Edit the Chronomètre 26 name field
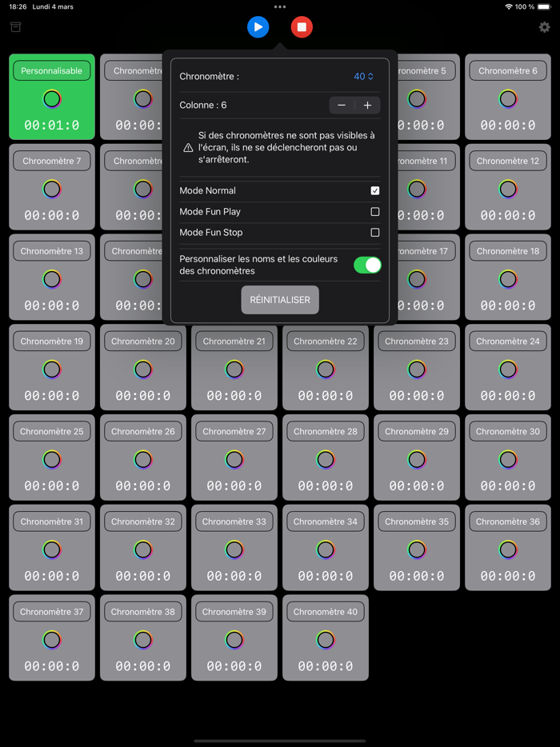The height and width of the screenshot is (747, 560). coord(143,431)
